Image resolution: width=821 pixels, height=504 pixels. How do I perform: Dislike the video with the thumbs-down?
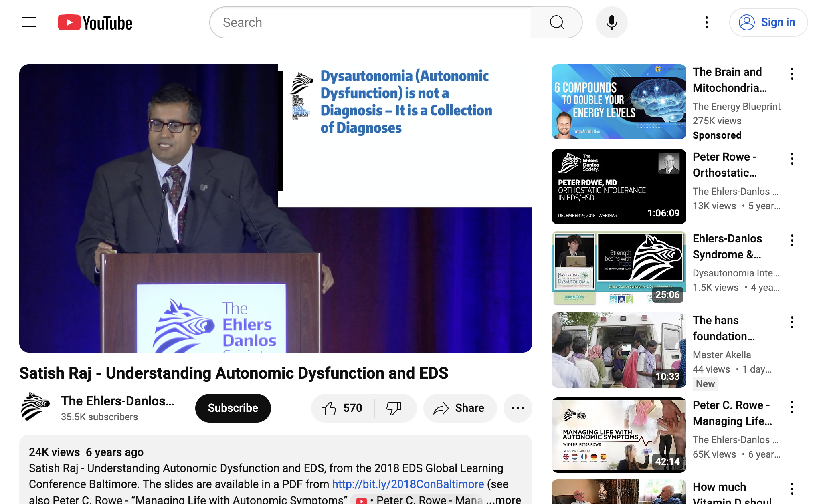(394, 408)
